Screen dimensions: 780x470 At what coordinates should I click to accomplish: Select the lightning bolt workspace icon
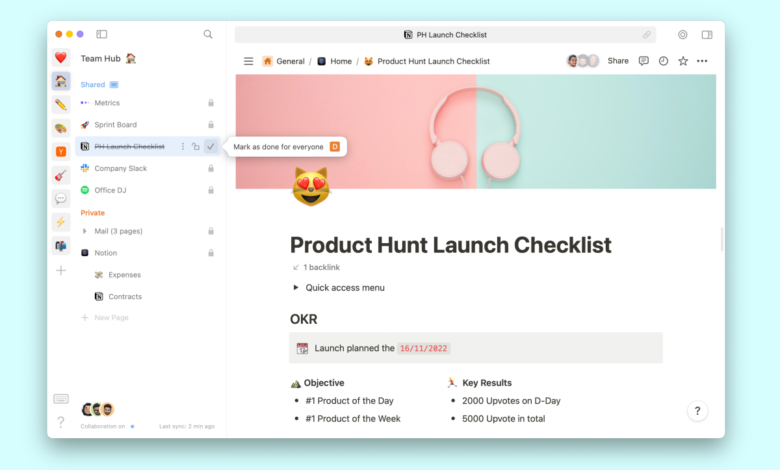61,222
